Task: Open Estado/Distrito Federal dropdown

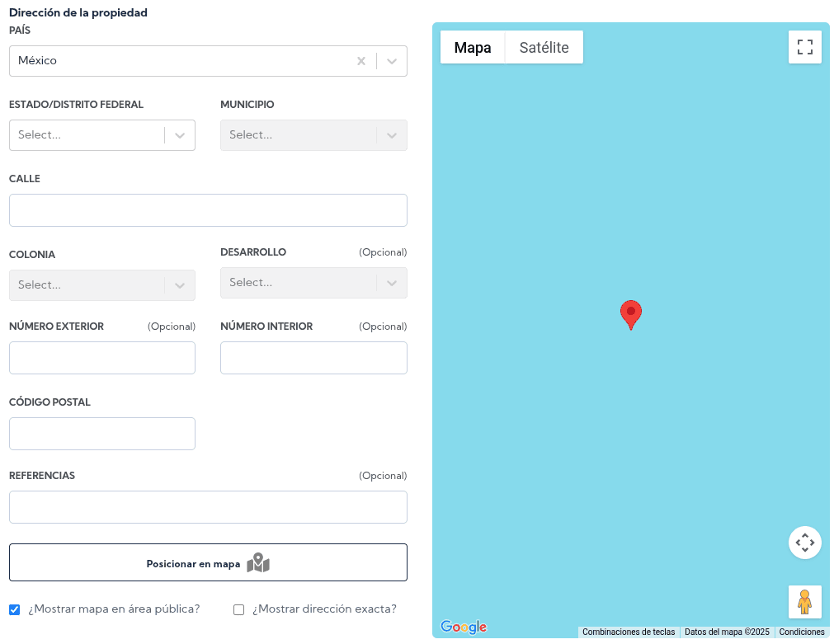Action: point(101,135)
